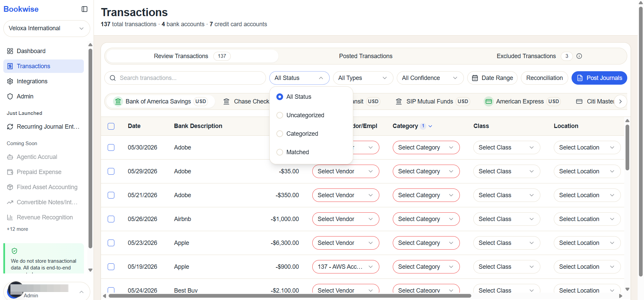Click the transactions table vertical scrollbar
The height and width of the screenshot is (300, 644).
tap(627, 147)
